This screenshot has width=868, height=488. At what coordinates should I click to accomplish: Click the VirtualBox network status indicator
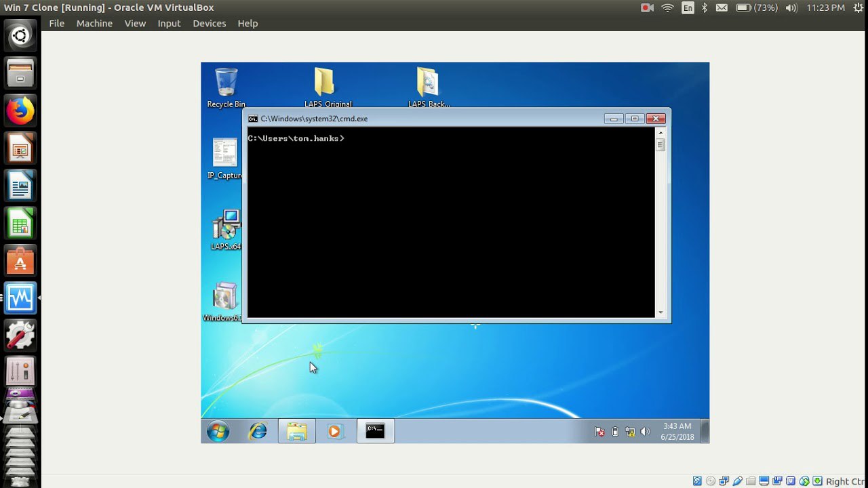[x=724, y=481]
